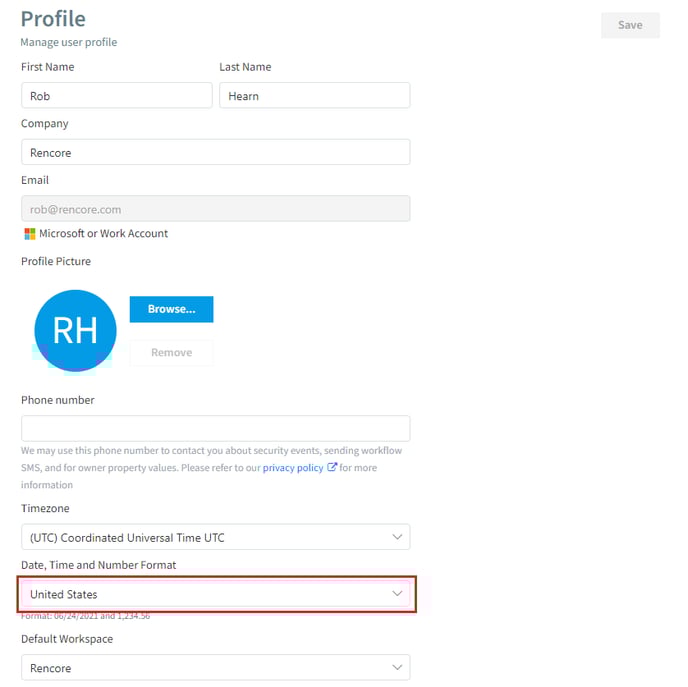This screenshot has height=687, width=688.
Task: Browse for a new profile picture
Action: (x=172, y=309)
